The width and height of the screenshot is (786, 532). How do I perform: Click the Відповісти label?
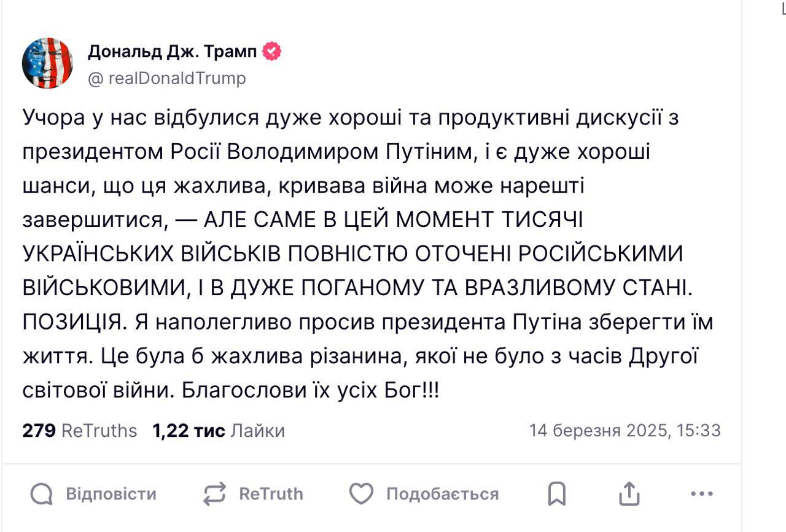coord(111,494)
